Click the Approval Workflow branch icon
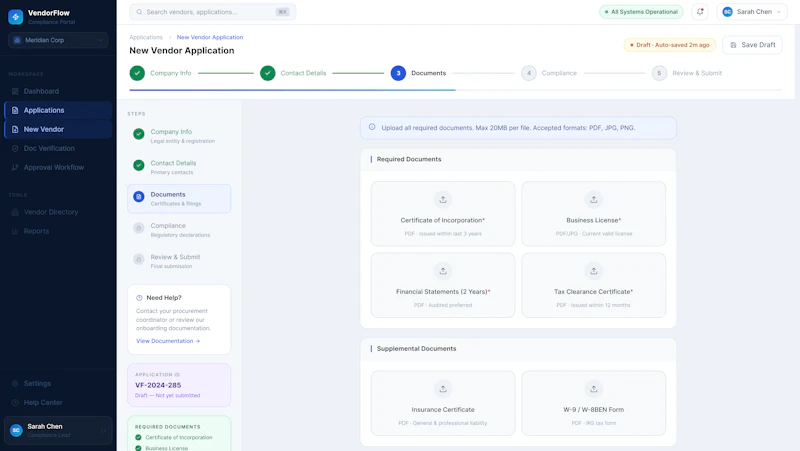The width and height of the screenshot is (800, 451). (x=15, y=167)
